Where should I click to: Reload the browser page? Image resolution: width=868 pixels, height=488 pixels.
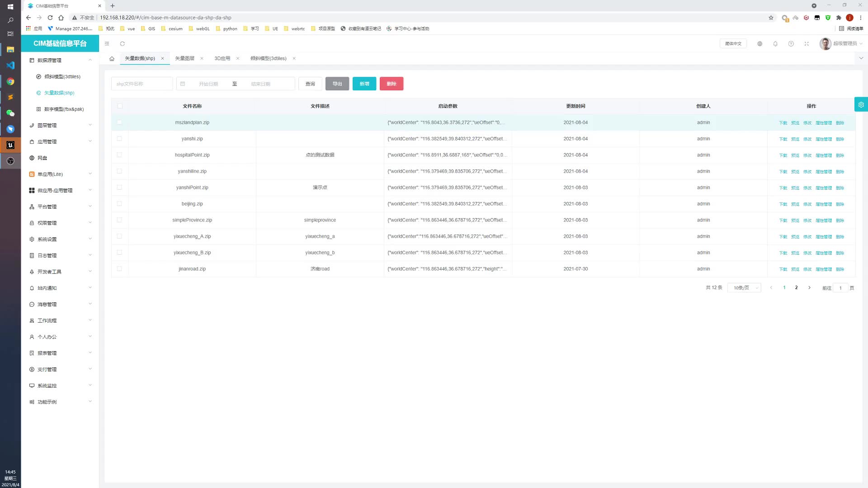50,18
